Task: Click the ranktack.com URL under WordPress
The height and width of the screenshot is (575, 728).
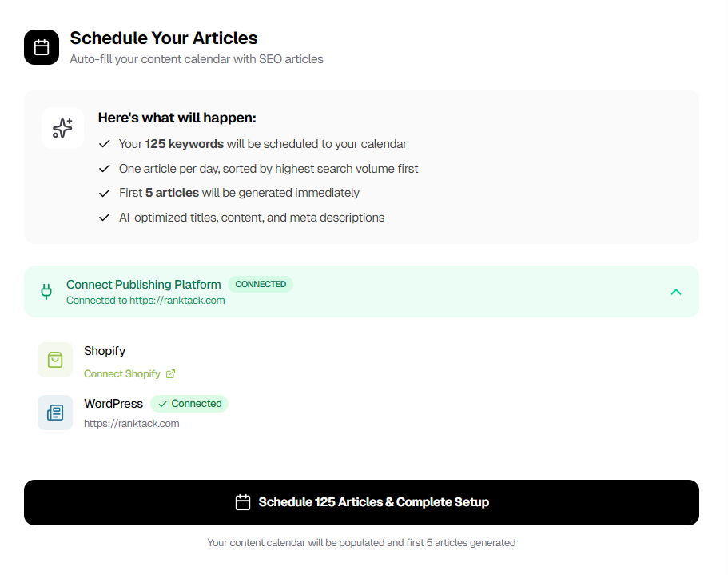Action: click(x=132, y=424)
